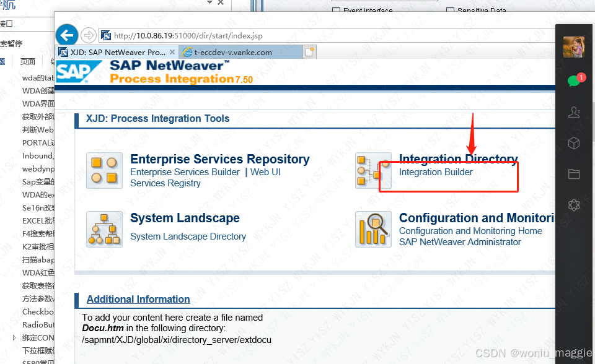
Task: Click the user avatar in right sidebar
Action: point(573,47)
